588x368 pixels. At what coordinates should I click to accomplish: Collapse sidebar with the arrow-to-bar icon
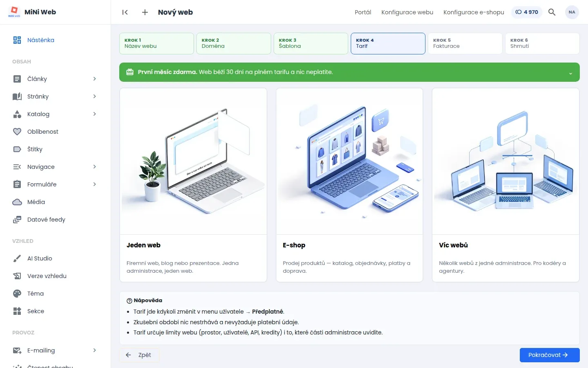point(125,12)
